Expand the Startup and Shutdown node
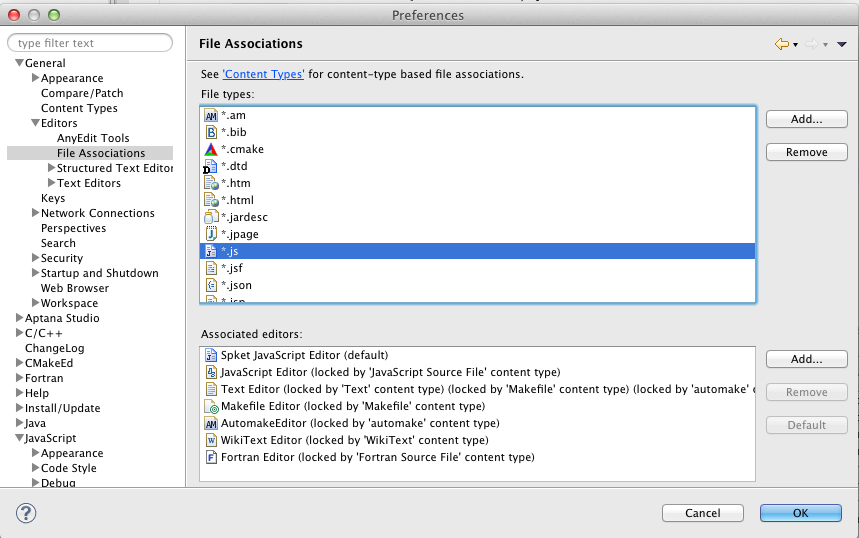Viewport: 859px width, 538px height. pyautogui.click(x=36, y=272)
